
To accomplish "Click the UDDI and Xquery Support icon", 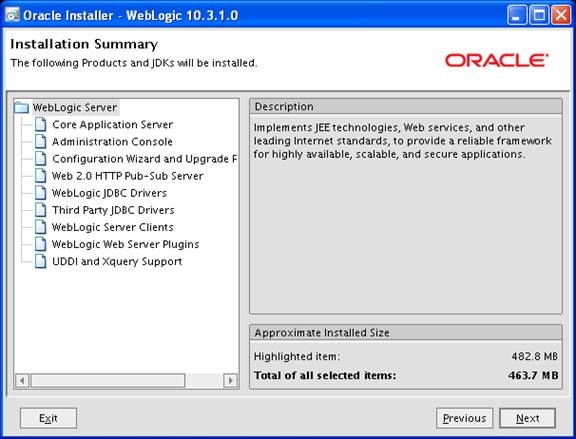I will pyautogui.click(x=40, y=261).
